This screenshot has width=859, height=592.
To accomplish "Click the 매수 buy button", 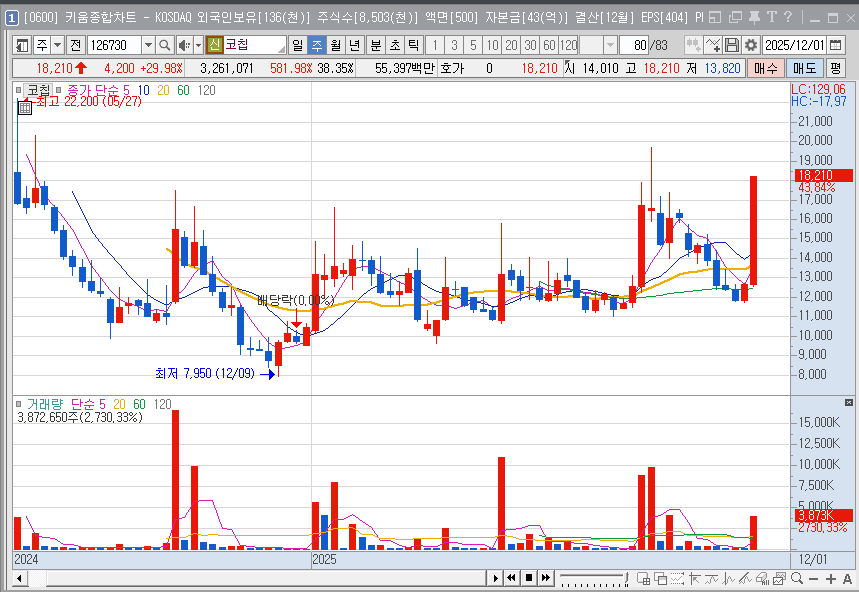I will coord(765,68).
